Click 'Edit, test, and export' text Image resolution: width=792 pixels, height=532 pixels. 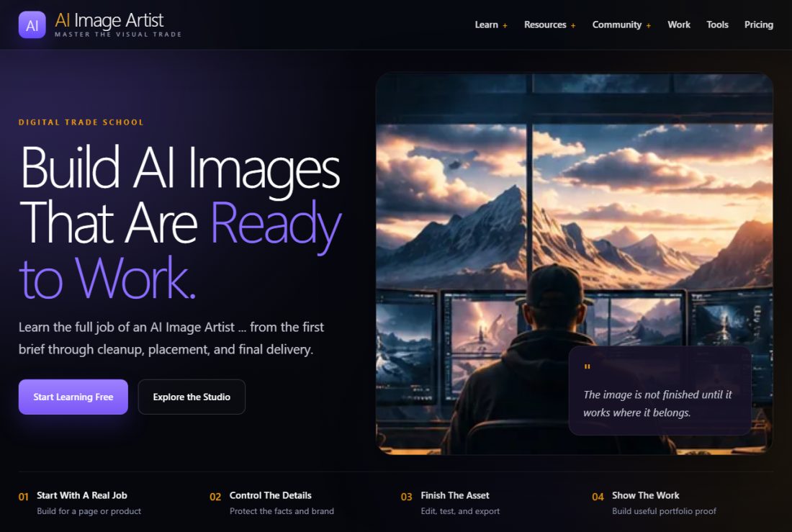(460, 511)
